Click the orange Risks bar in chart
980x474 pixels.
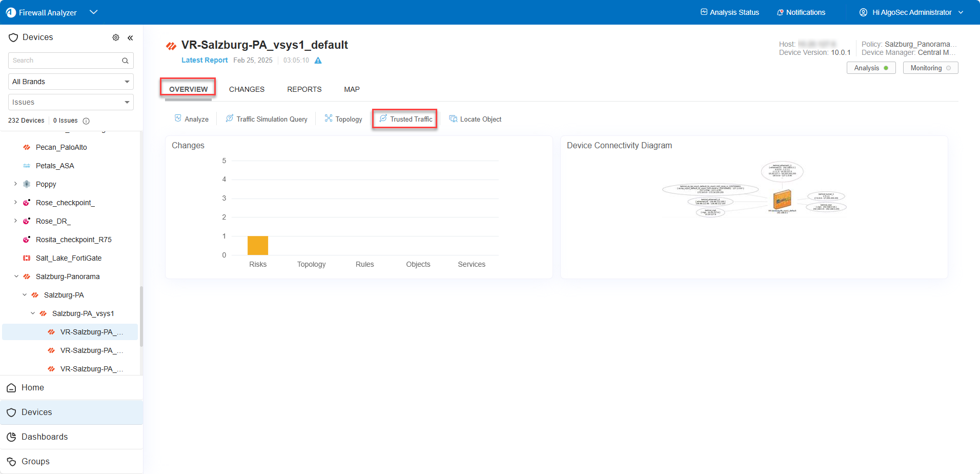click(x=258, y=245)
